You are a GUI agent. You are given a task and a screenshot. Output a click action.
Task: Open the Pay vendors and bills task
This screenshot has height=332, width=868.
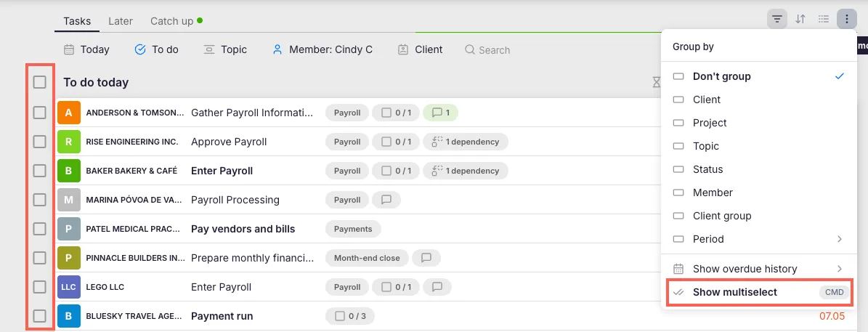point(243,229)
